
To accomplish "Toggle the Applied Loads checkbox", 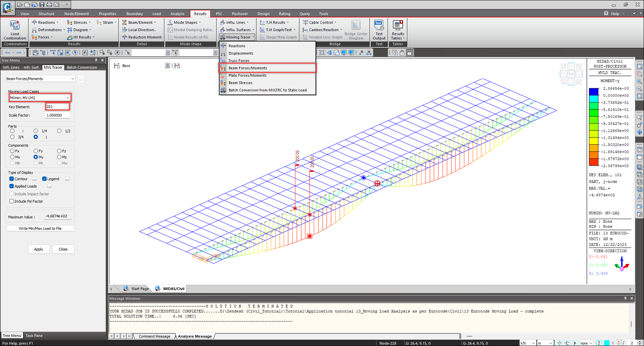I will point(12,186).
